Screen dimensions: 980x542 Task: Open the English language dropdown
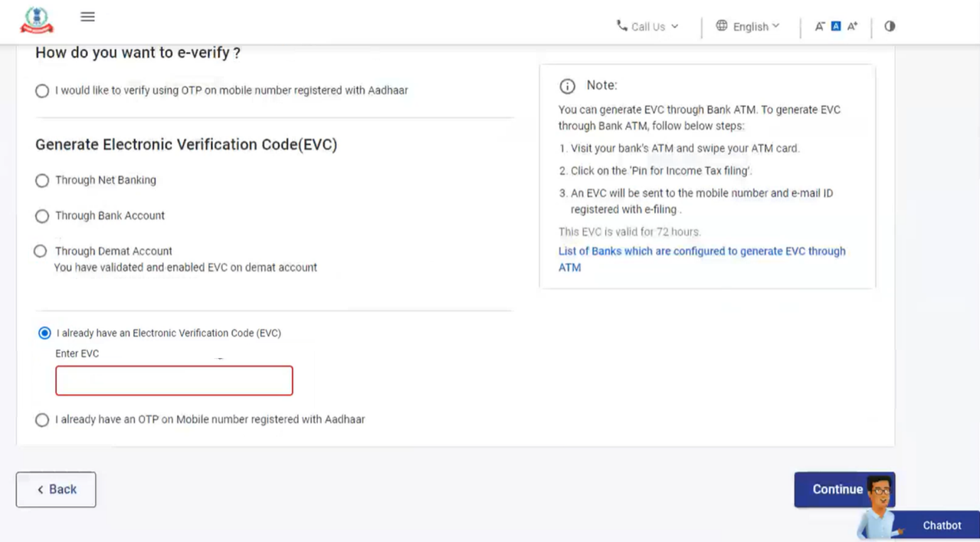pyautogui.click(x=748, y=27)
